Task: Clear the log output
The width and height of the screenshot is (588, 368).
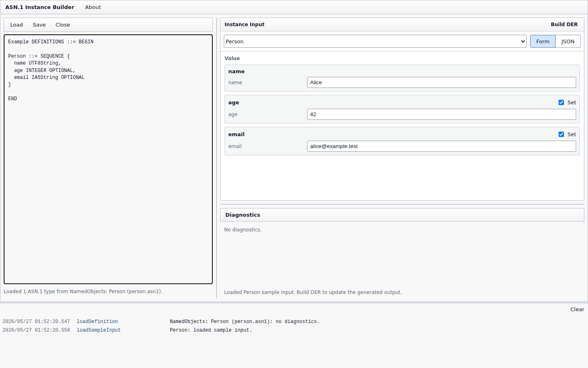Action: (577, 310)
